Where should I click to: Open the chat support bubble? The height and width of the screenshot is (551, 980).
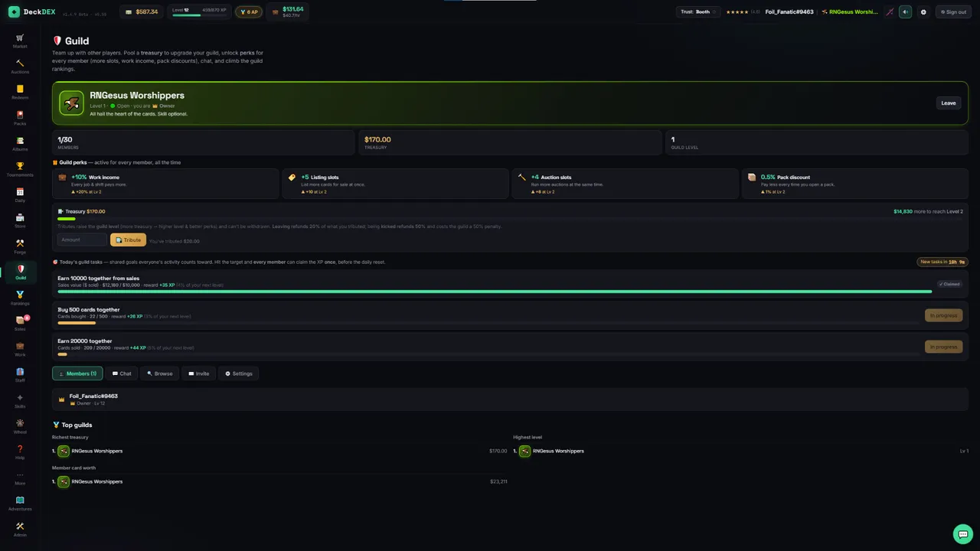[962, 533]
